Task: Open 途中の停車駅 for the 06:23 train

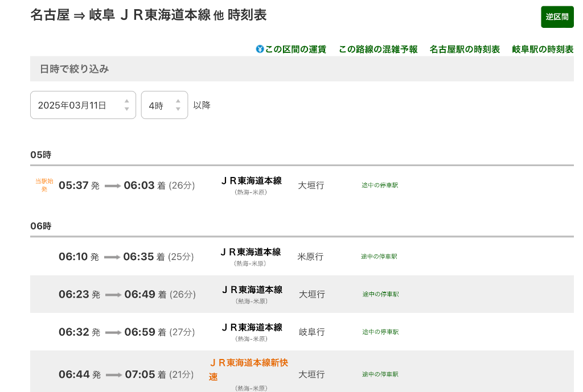Action: (380, 294)
